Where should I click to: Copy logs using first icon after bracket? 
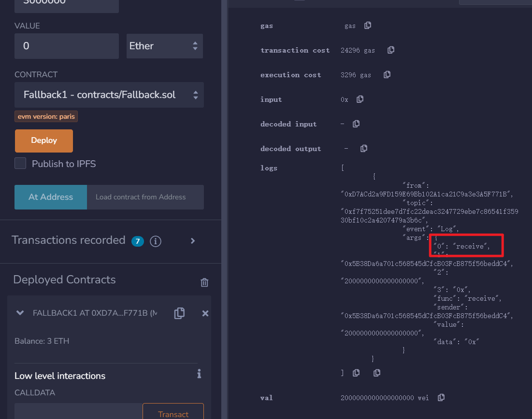point(356,373)
